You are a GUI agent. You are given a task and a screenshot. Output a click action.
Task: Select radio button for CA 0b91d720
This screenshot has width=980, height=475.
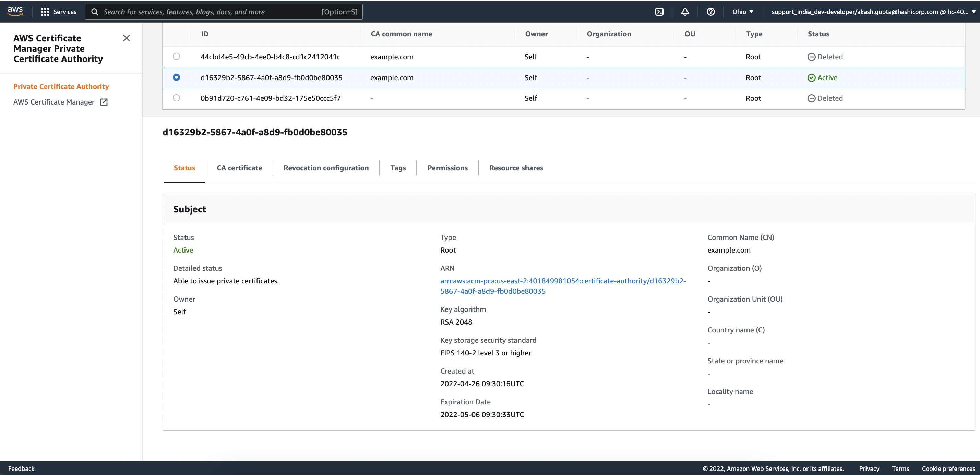(176, 98)
